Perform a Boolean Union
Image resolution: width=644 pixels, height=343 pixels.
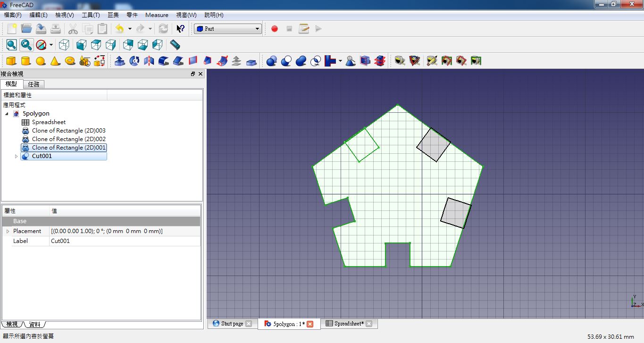301,60
